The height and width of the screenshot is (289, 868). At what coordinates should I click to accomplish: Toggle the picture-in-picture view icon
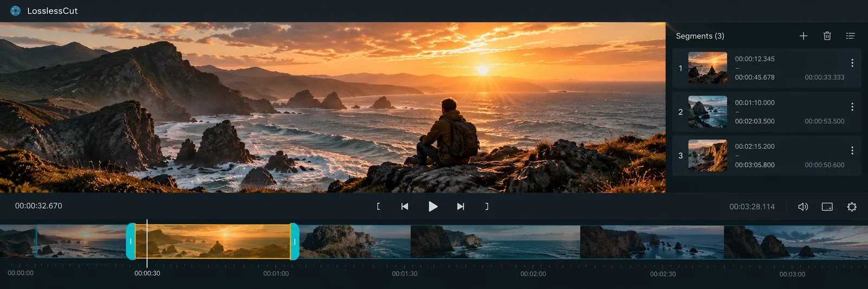pyautogui.click(x=827, y=207)
